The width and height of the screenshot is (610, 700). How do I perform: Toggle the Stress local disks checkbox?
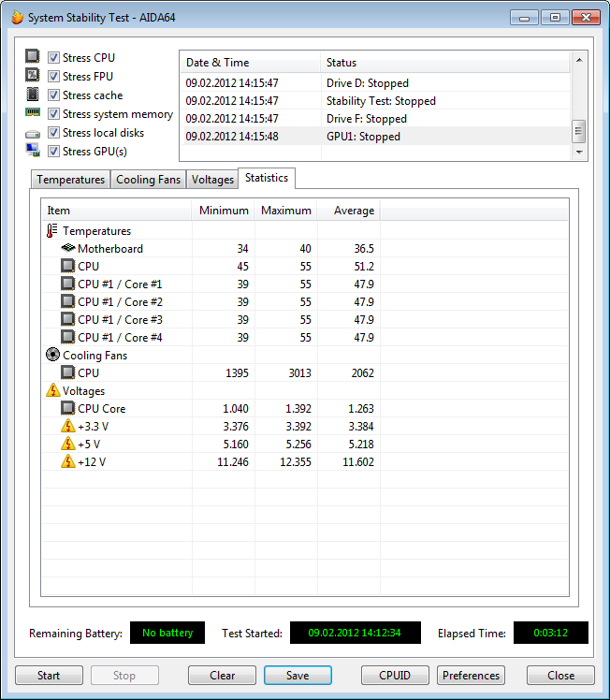tap(53, 133)
